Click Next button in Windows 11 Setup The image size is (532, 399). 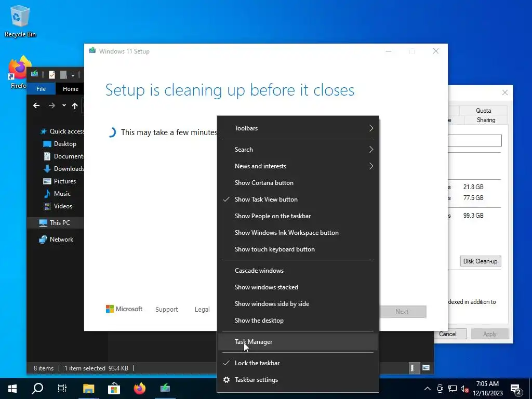click(x=403, y=312)
